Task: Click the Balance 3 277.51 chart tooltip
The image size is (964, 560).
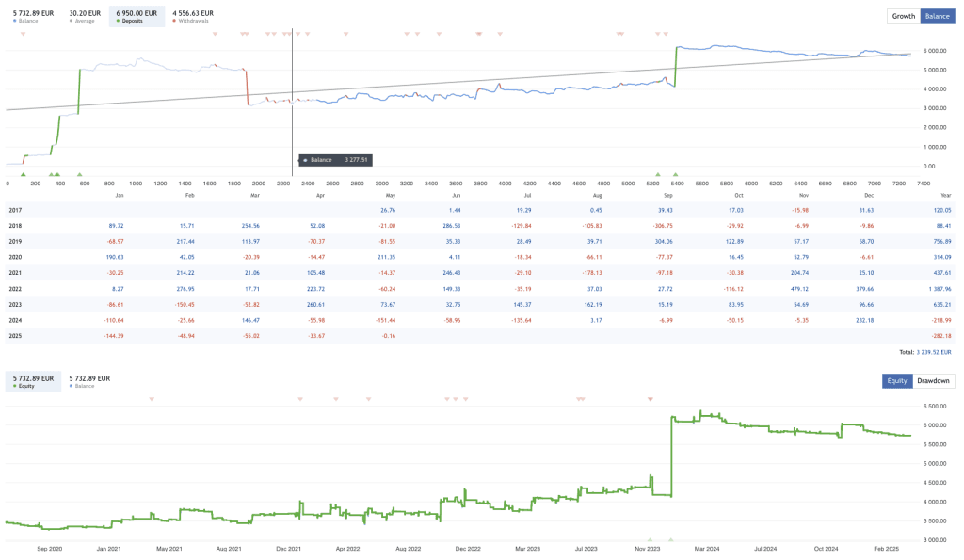Action: pos(334,160)
